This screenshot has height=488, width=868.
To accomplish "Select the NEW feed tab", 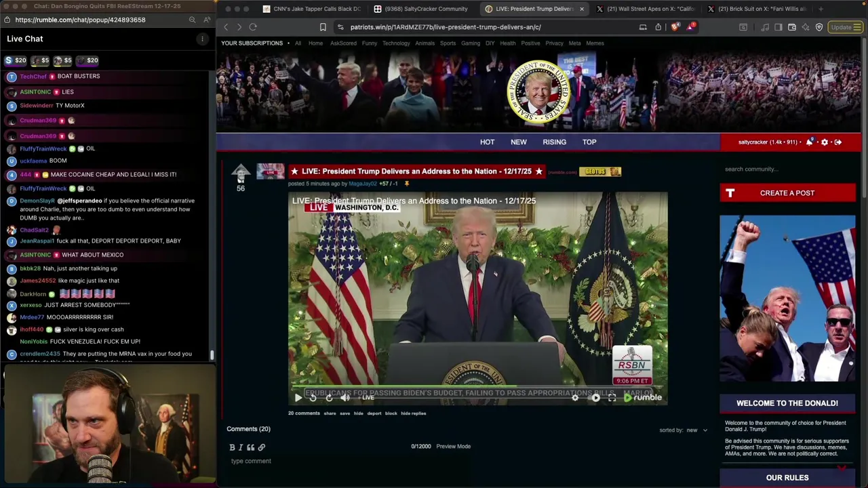I will click(x=518, y=142).
